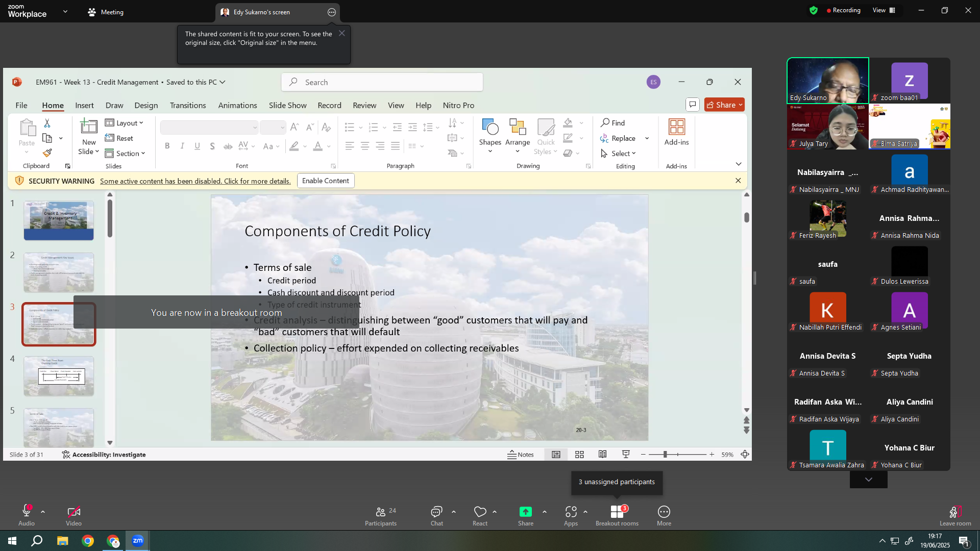The height and width of the screenshot is (551, 980).
Task: Toggle Bold formatting
Action: 167,146
